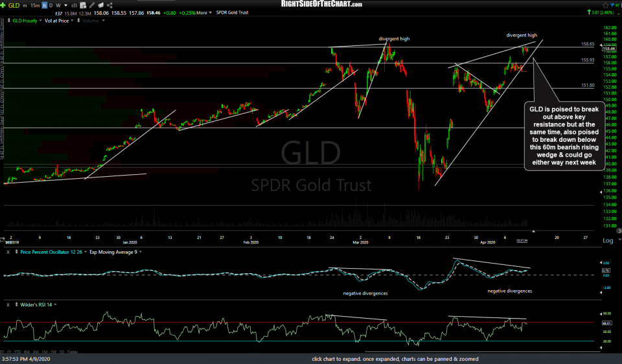
Task: Select the 1Y range
Action: (x=9, y=352)
